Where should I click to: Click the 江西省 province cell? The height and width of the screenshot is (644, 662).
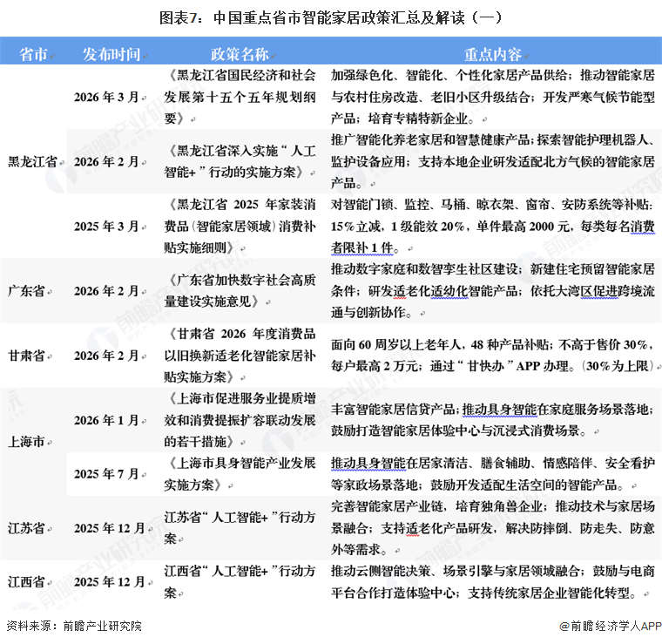coord(26,582)
